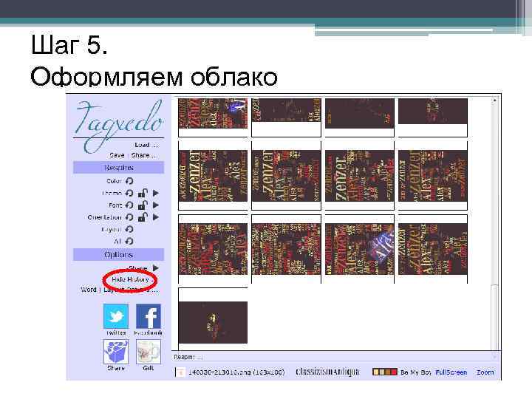The image size is (532, 399).
Task: Click the Gift mug icon
Action: click(149, 352)
